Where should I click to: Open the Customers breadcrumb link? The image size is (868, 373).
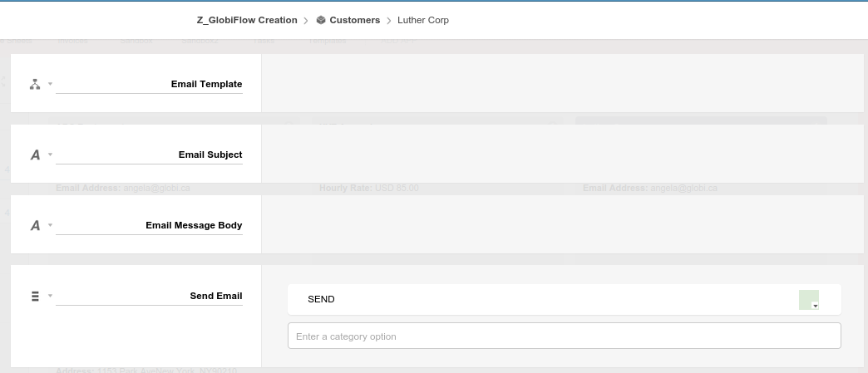pyautogui.click(x=354, y=20)
